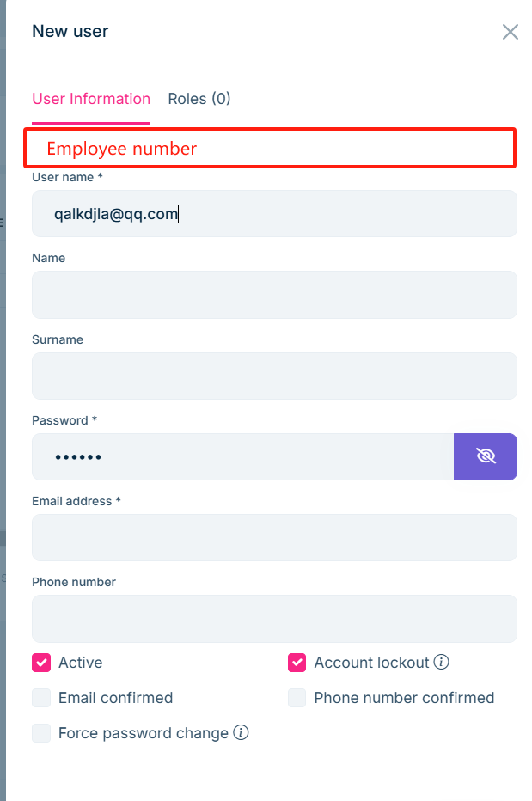Click the "Email address *" label text
This screenshot has width=532, height=801.
click(x=76, y=501)
